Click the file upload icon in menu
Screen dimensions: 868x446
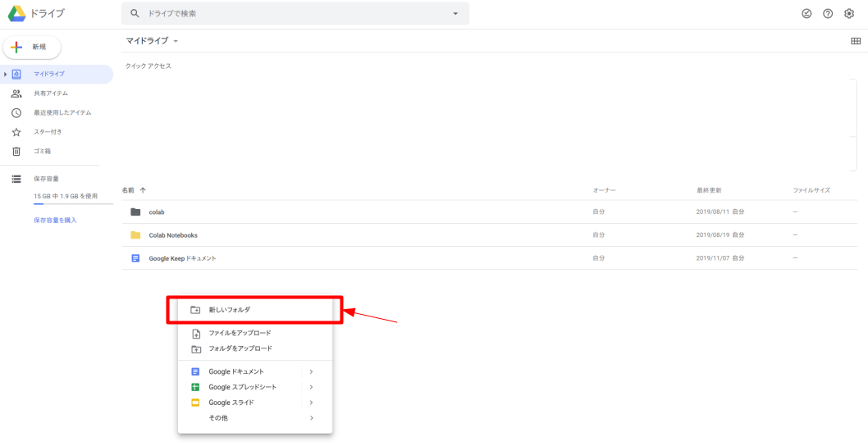click(195, 334)
